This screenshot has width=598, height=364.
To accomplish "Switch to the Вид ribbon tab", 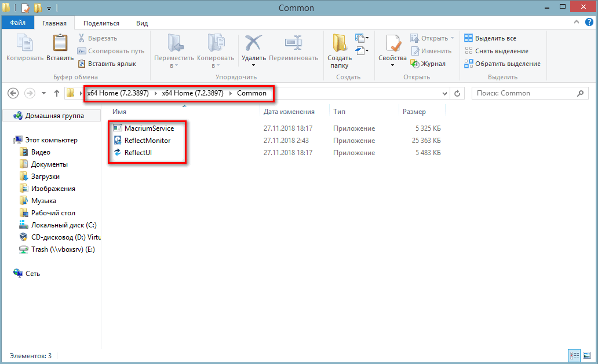I will click(142, 23).
